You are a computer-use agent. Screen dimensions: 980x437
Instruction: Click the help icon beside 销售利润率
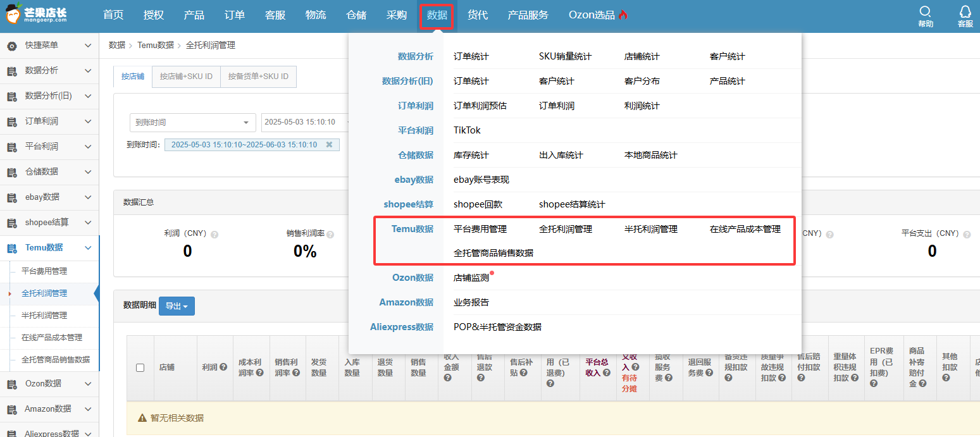[331, 234]
